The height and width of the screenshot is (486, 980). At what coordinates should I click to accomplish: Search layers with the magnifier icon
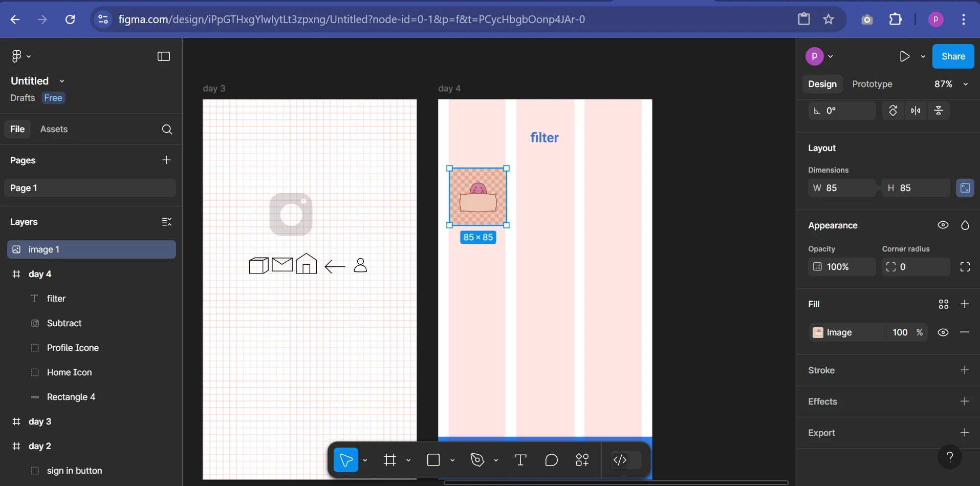(167, 130)
